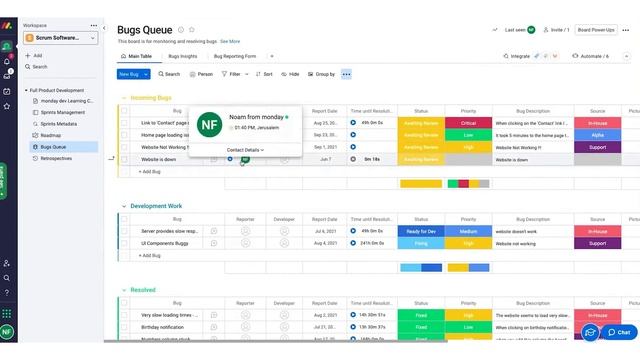The image size is (640, 360).
Task: Click Automate / 6 button
Action: click(x=591, y=56)
